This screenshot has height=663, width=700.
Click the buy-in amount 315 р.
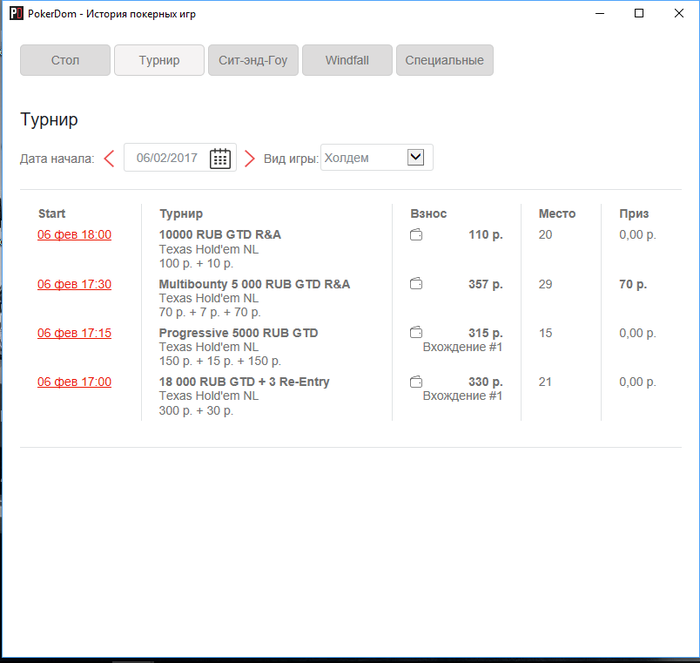(x=486, y=333)
